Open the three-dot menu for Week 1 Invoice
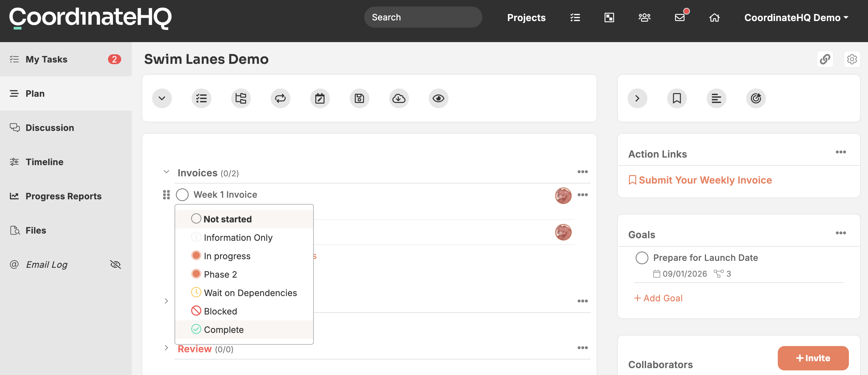 pos(583,195)
